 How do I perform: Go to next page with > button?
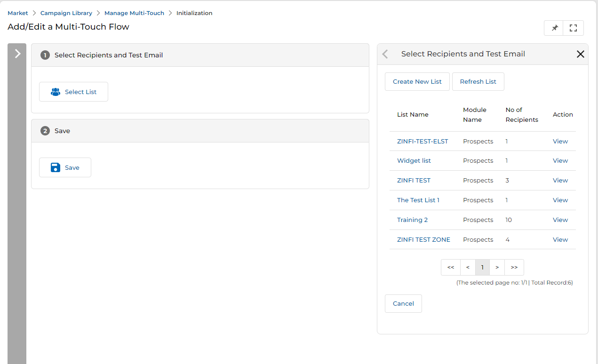497,267
